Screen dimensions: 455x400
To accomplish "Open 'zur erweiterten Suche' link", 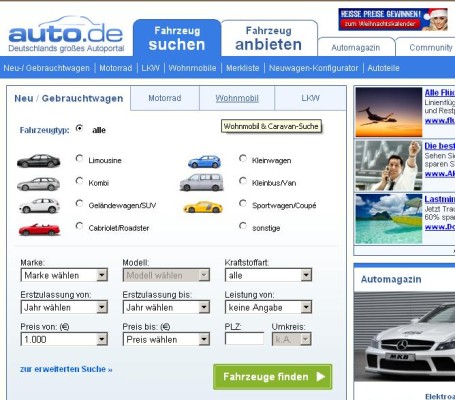I will (x=66, y=369).
